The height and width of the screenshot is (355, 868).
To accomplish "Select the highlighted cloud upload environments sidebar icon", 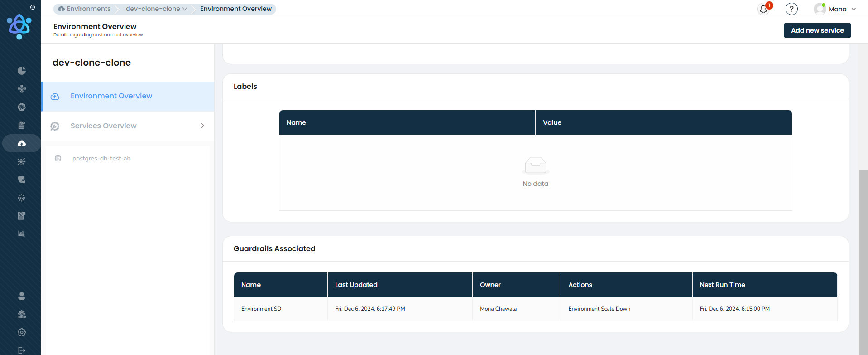I will [21, 143].
